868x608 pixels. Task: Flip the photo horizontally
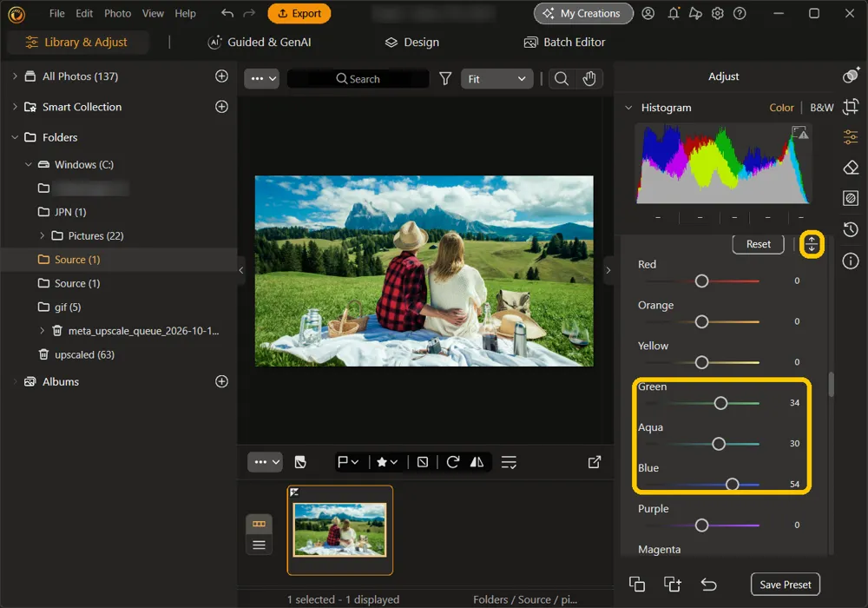point(477,462)
